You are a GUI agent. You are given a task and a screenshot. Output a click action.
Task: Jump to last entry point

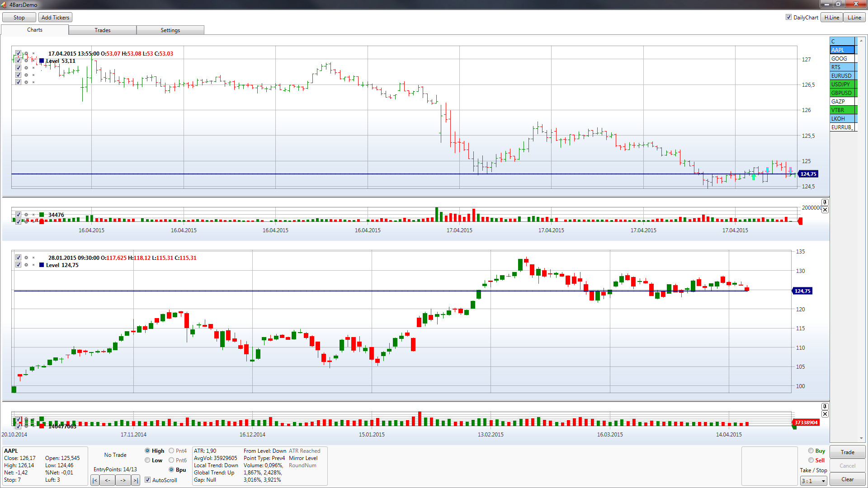point(135,480)
